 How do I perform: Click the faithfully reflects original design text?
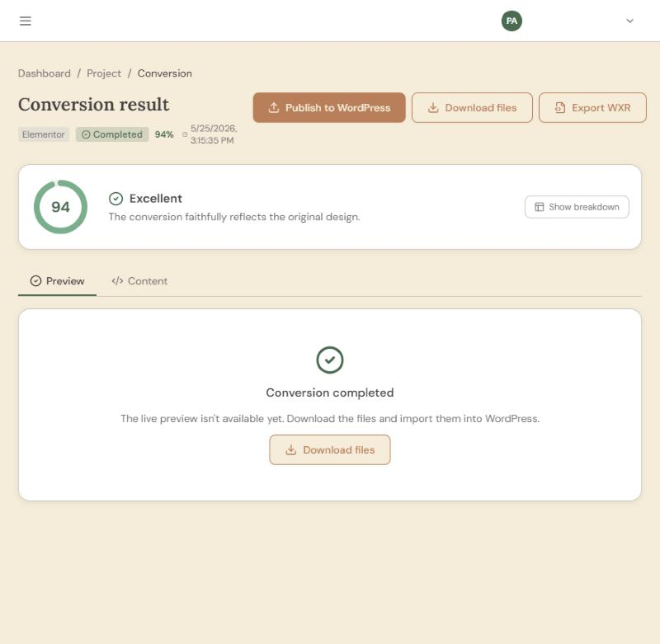tap(234, 217)
